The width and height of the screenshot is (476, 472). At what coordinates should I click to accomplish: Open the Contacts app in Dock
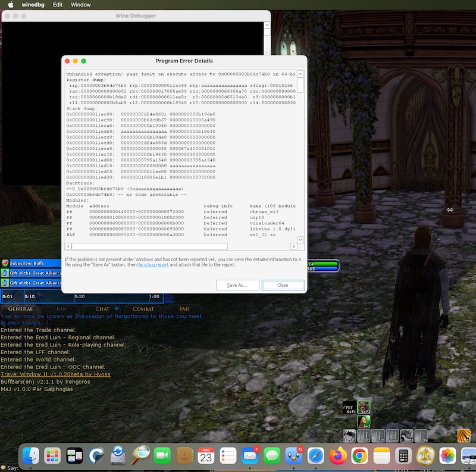pyautogui.click(x=184, y=455)
